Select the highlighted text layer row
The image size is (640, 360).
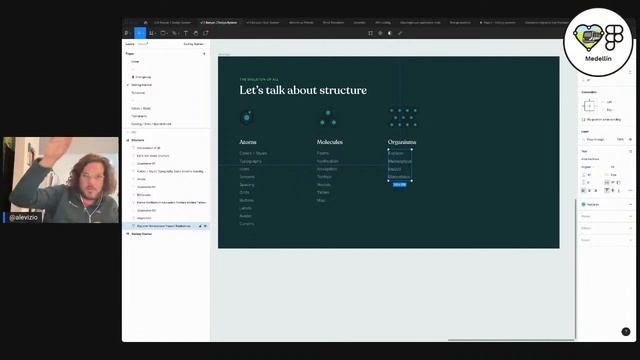coord(166,226)
